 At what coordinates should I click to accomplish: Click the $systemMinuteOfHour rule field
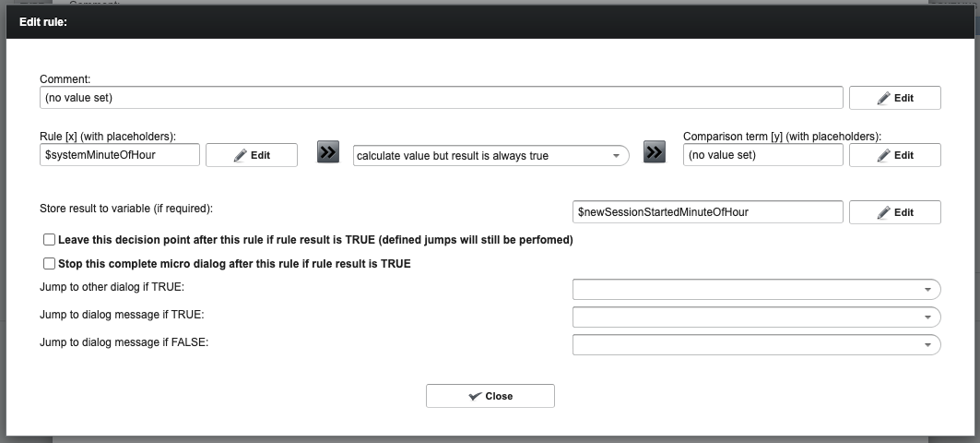click(x=120, y=155)
